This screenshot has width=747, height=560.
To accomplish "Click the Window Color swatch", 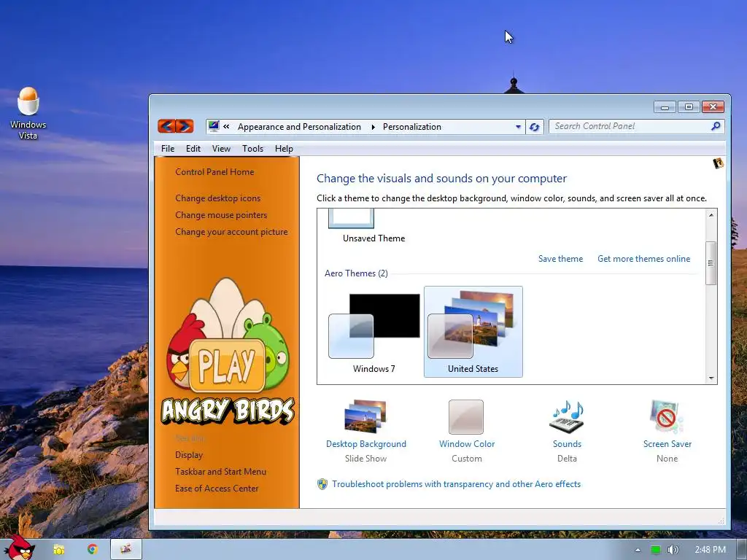I will tap(466, 416).
